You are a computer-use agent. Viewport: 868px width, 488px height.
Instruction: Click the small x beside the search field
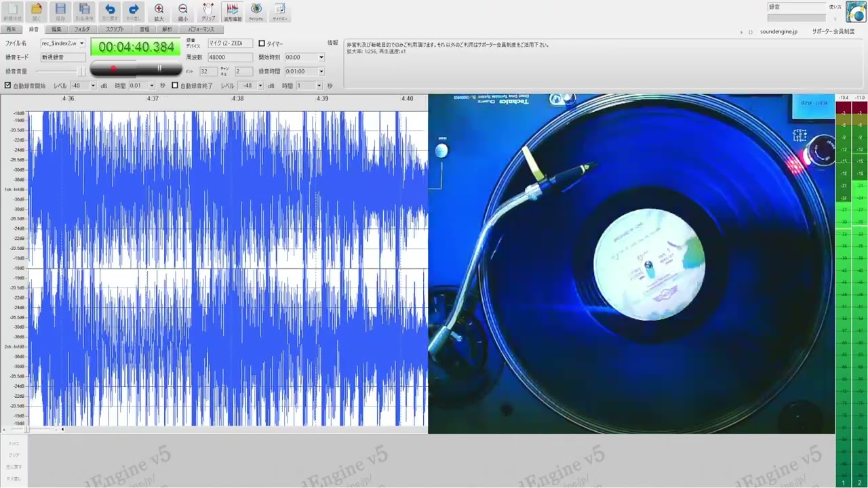pos(835,18)
